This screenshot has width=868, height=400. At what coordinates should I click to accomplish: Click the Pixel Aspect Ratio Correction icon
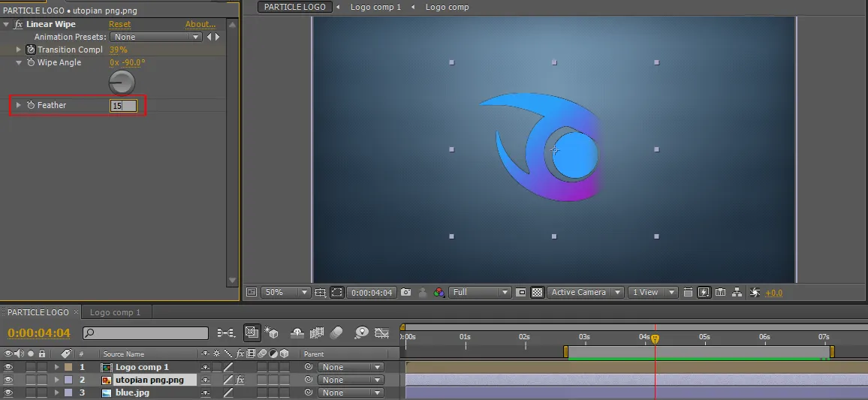click(688, 292)
